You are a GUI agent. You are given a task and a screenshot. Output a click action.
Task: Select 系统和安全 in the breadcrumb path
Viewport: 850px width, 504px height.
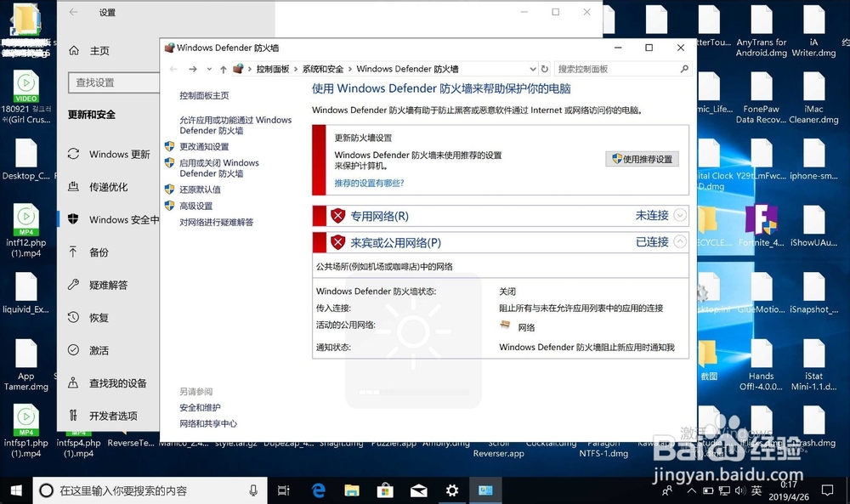coord(323,69)
